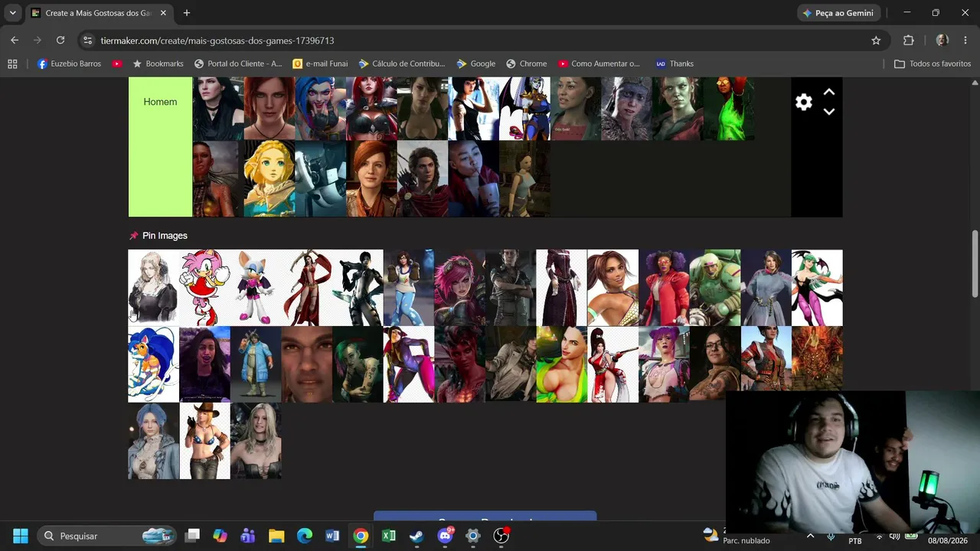Open the Thanks bookmark

pos(675,64)
